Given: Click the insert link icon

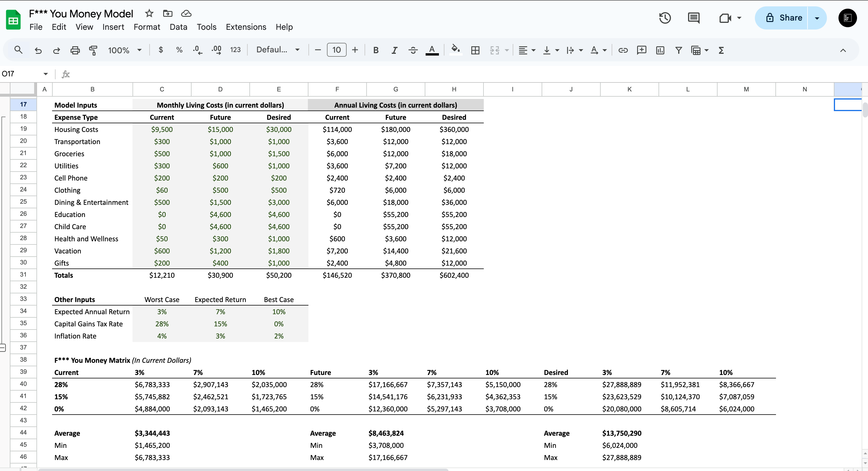Looking at the screenshot, I should tap(623, 50).
